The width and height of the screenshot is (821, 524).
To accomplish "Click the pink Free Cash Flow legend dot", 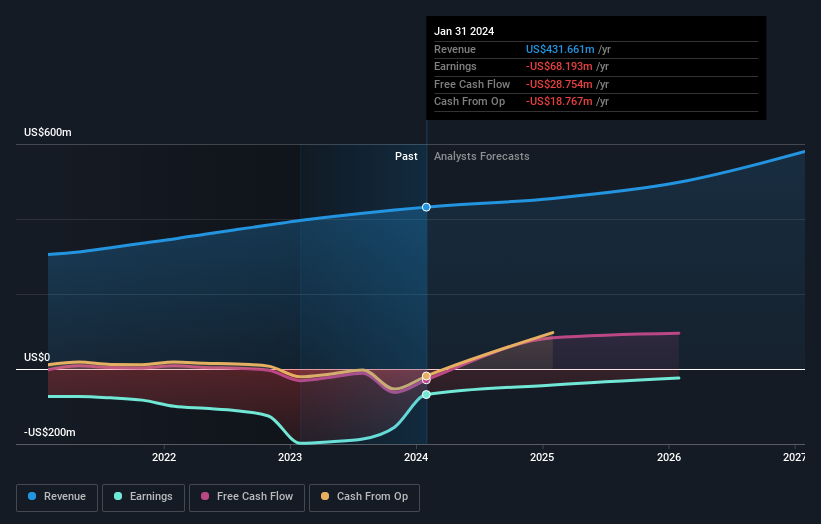I will (x=205, y=496).
